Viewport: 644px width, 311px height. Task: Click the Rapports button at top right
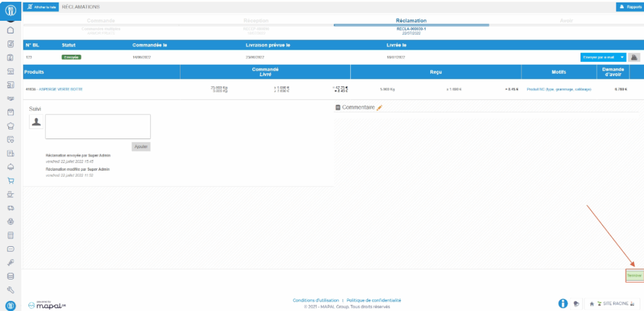629,6
